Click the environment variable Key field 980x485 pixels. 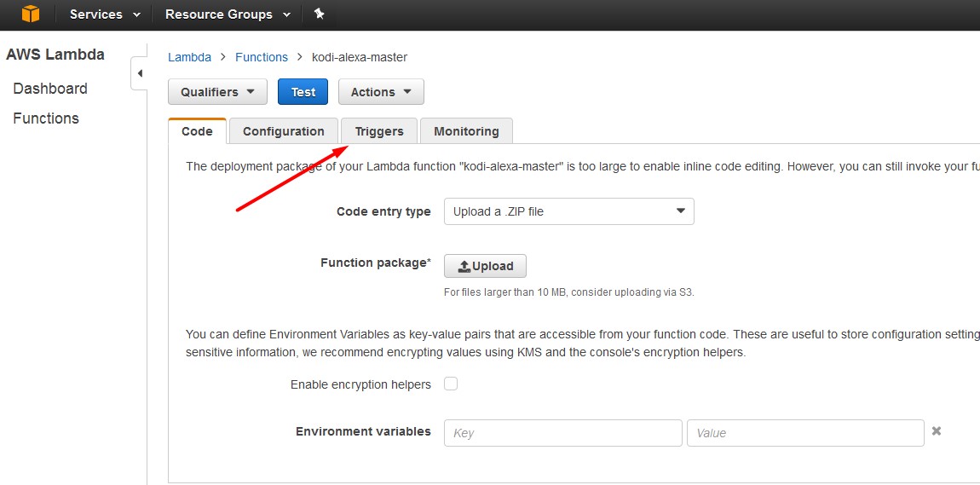click(x=563, y=432)
